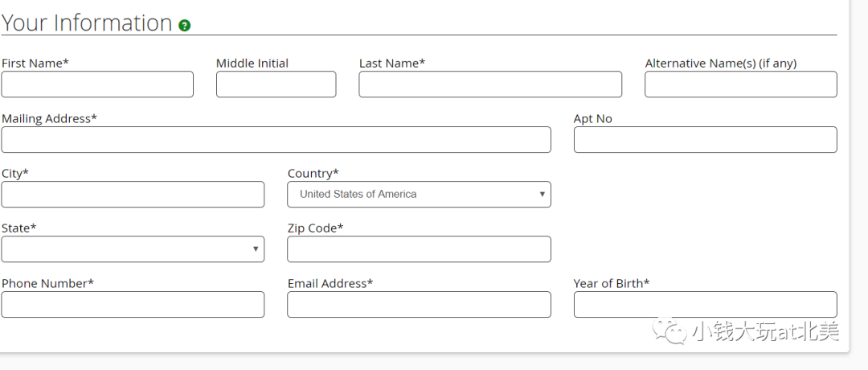This screenshot has width=868, height=370.
Task: Click the Alternative Name(s) input box
Action: (740, 84)
